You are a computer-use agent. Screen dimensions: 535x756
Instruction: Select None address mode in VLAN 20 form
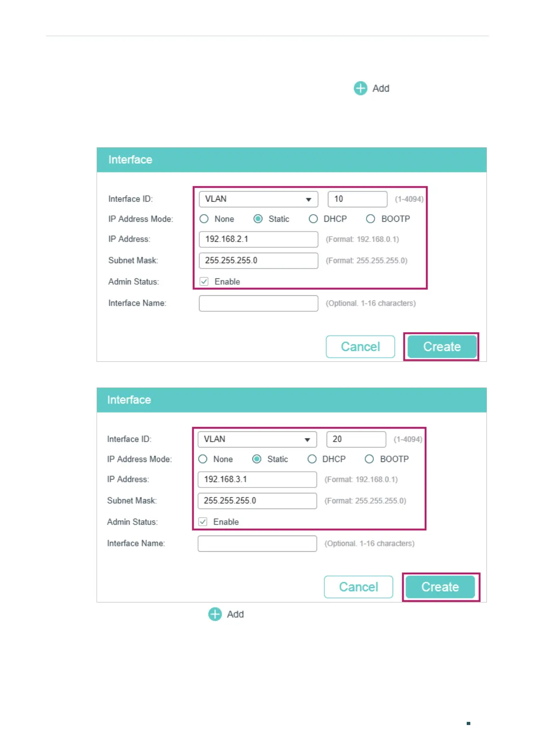click(203, 459)
